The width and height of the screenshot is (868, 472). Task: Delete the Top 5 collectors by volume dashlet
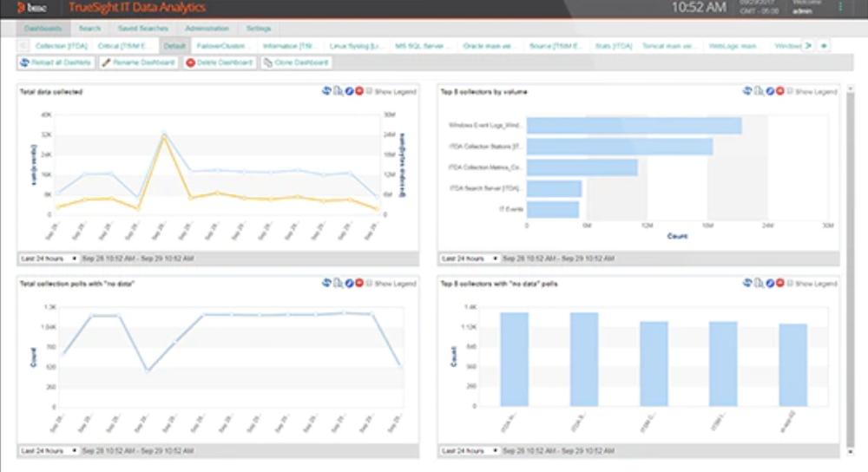(x=780, y=91)
